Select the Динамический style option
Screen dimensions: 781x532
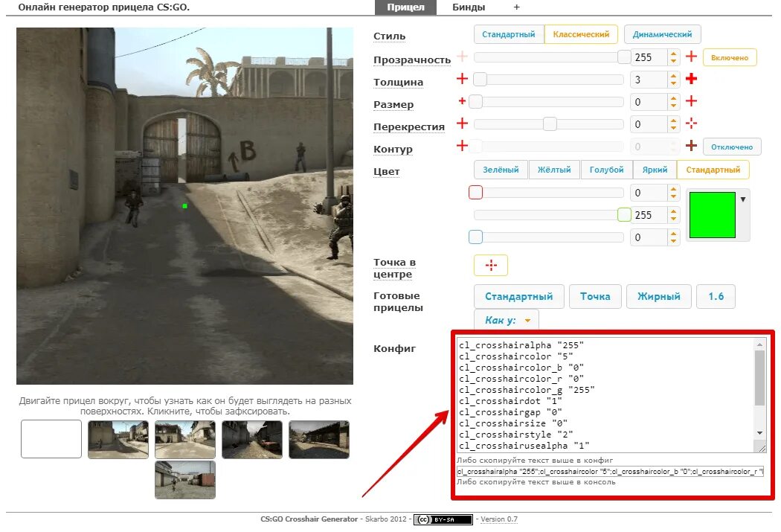click(662, 34)
